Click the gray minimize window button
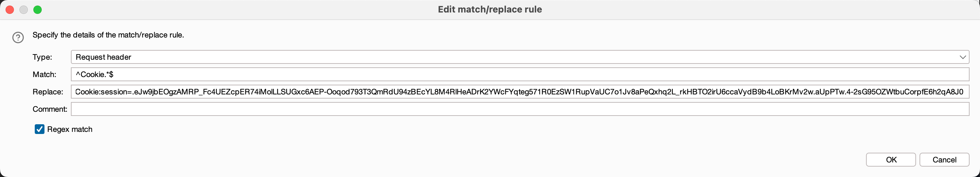980x177 pixels. click(24, 10)
